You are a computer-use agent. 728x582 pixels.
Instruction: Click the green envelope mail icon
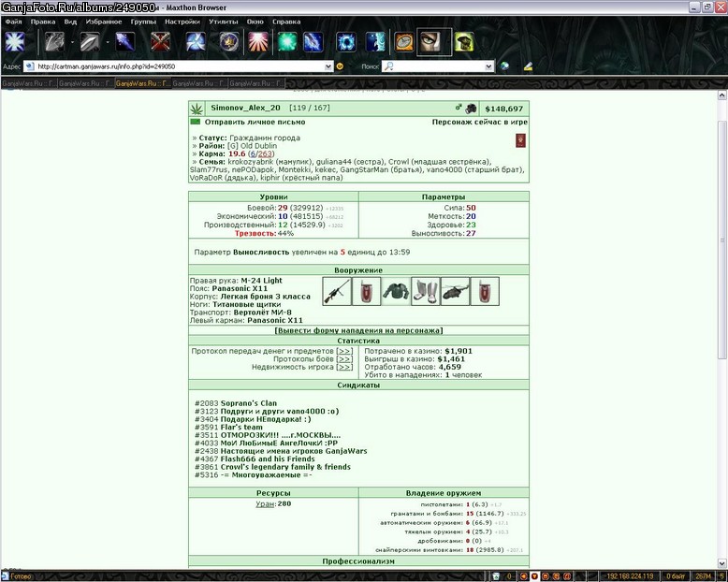point(196,122)
